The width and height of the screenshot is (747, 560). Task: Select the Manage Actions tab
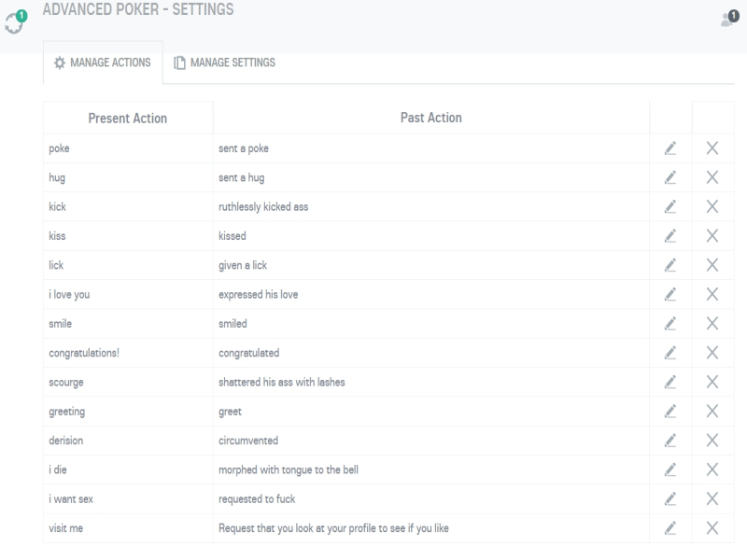(x=103, y=63)
